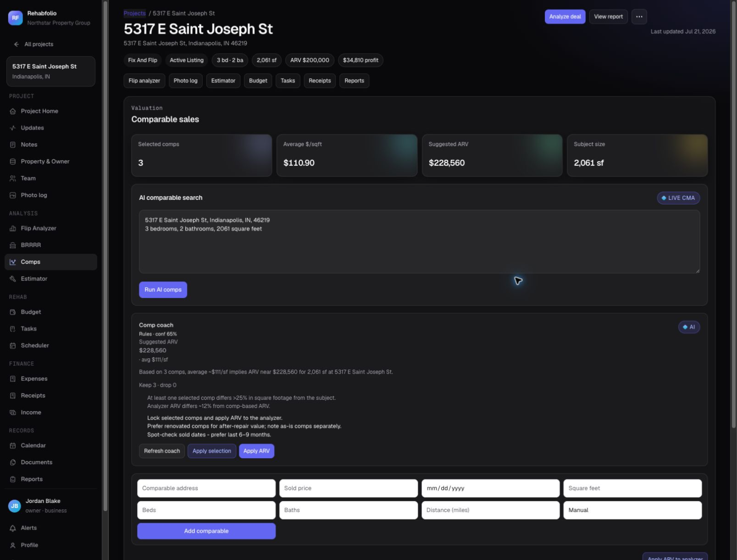The height and width of the screenshot is (560, 737).
Task: Open the sold date picker field
Action: (491, 488)
